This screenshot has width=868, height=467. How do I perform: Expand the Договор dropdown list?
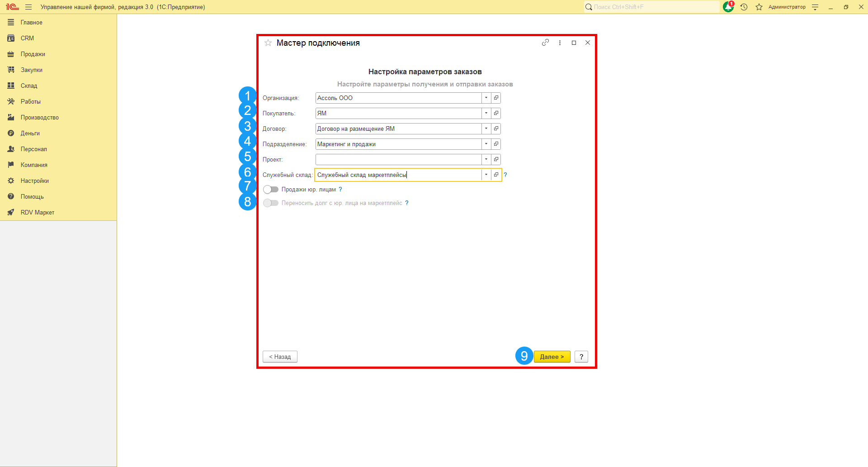point(486,129)
